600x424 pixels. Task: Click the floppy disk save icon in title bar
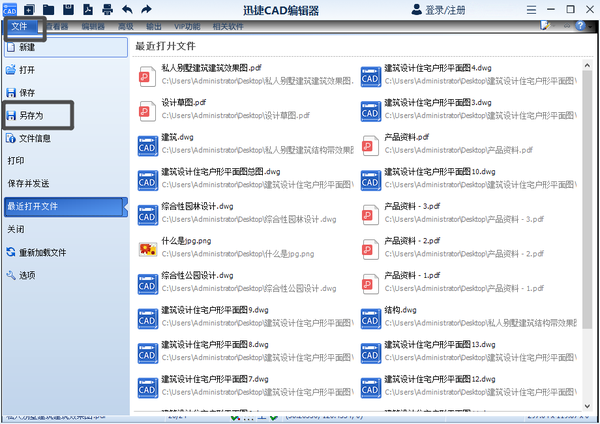[x=68, y=9]
